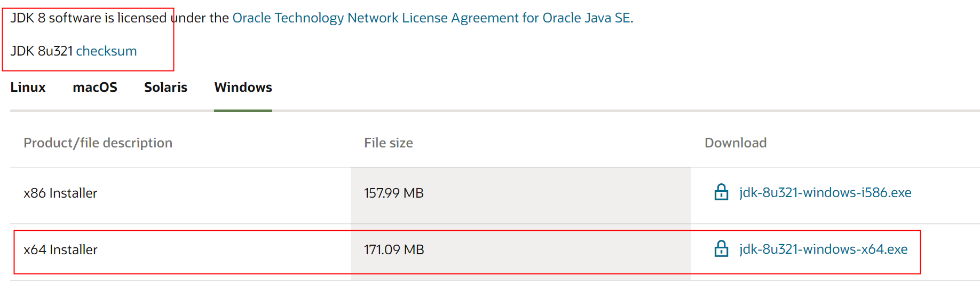Click the lock icon beside jdk-8u321-windows-i586.exe
980x297 pixels.
click(721, 192)
